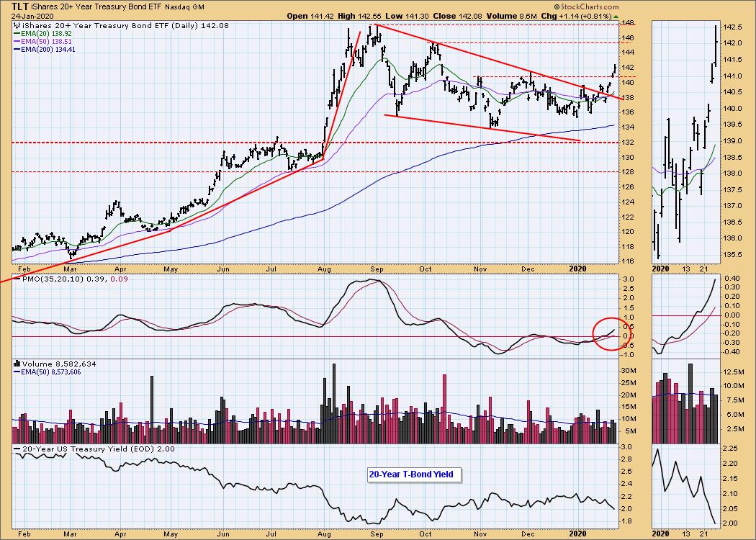Viewport: 756px width, 540px height.
Task: Click the Nasdaq GM exchange label
Action: pos(184,7)
